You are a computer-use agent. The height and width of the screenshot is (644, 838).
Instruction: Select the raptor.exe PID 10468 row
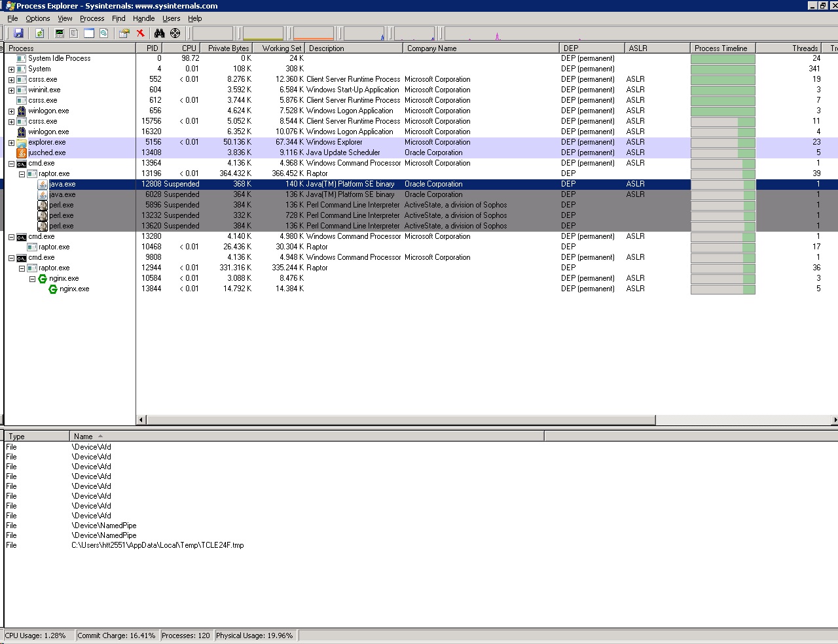coord(422,247)
